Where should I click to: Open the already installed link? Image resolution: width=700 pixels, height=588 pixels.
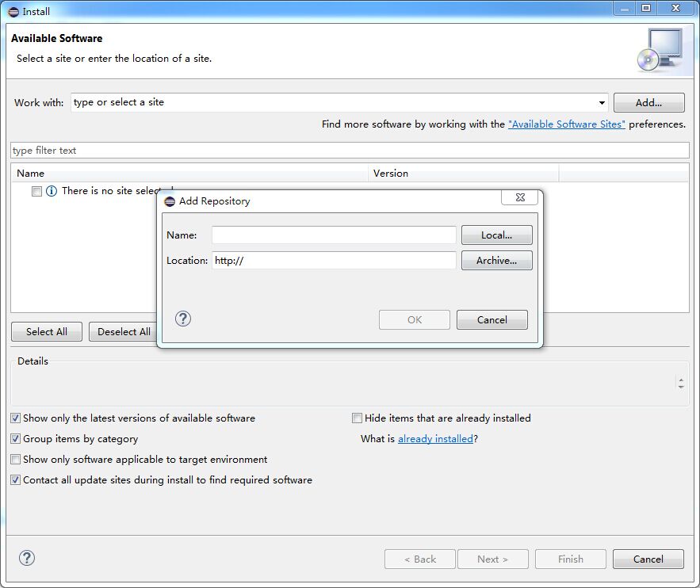tap(435, 439)
